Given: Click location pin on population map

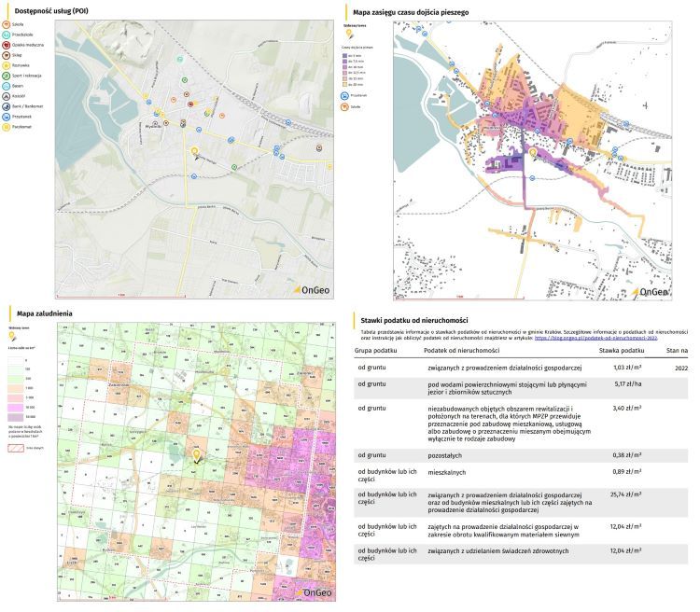Looking at the screenshot, I should [197, 454].
